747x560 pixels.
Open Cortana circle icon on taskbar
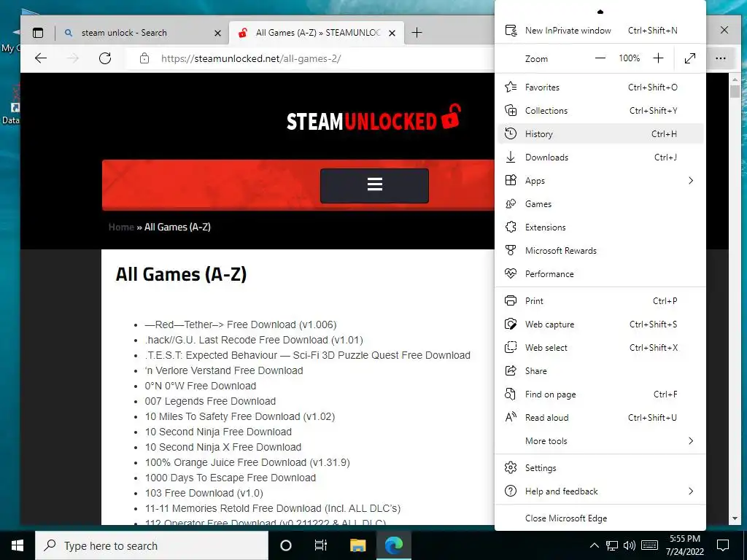(285, 545)
